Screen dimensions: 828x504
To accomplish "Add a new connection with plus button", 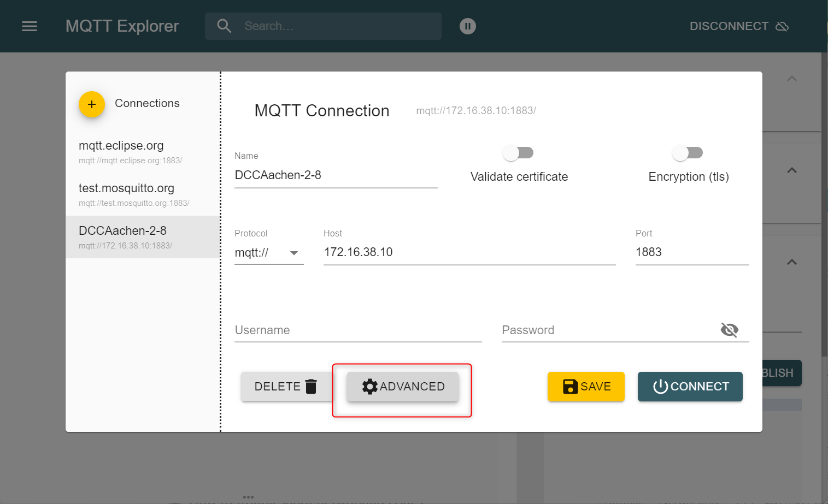I will [92, 104].
